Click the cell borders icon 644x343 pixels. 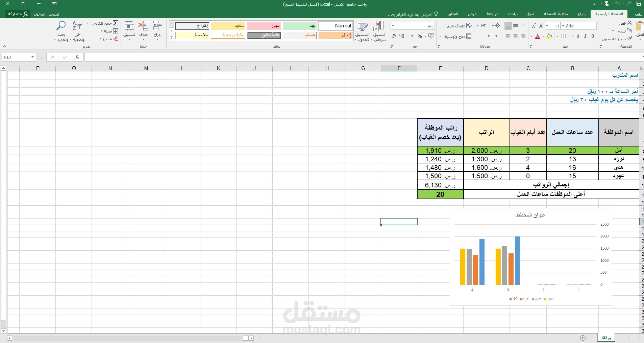(564, 36)
